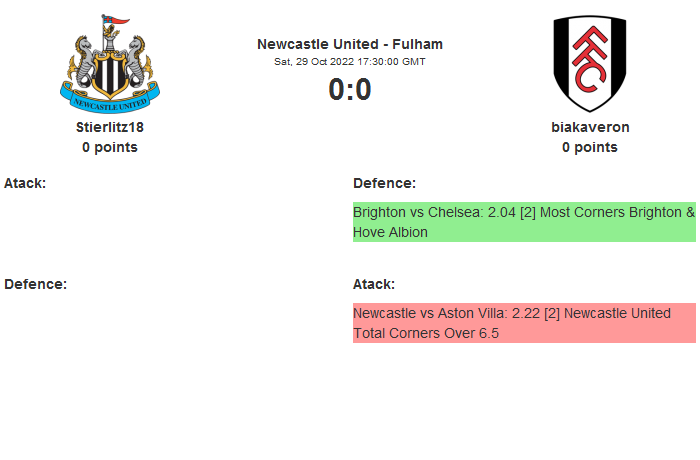The image size is (700, 460).
Task: Open Stierlitz18 user profile name
Action: coord(110,127)
